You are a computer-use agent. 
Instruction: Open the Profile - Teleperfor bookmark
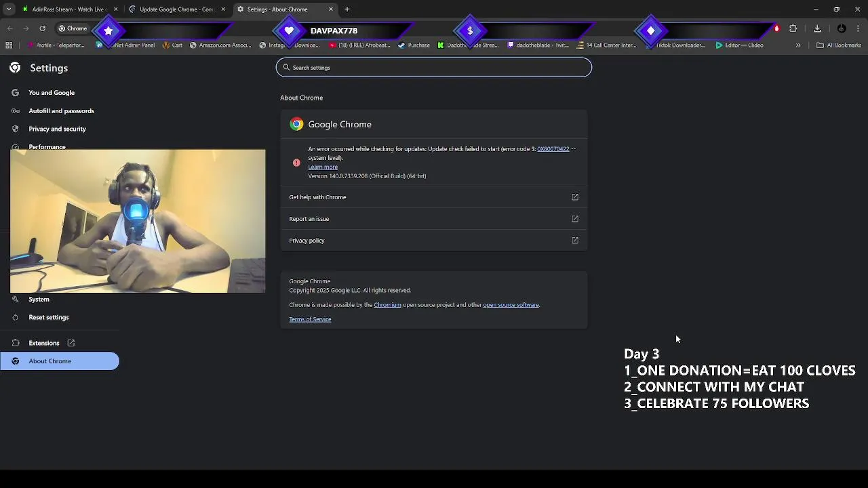[x=56, y=45]
